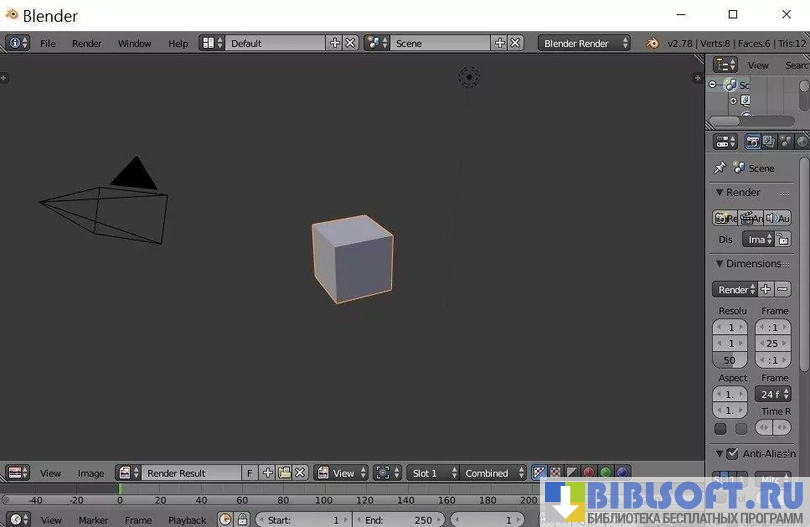
Task: Open the File menu
Action: click(x=48, y=44)
